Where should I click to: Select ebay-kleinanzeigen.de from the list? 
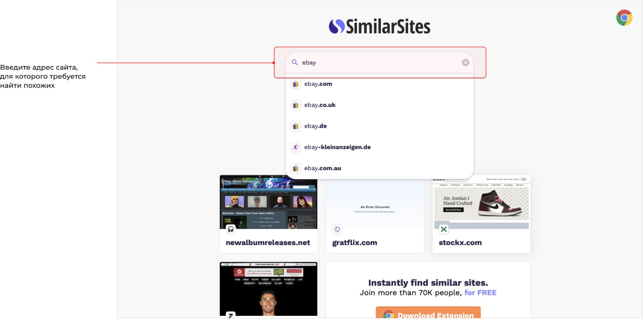tap(337, 147)
